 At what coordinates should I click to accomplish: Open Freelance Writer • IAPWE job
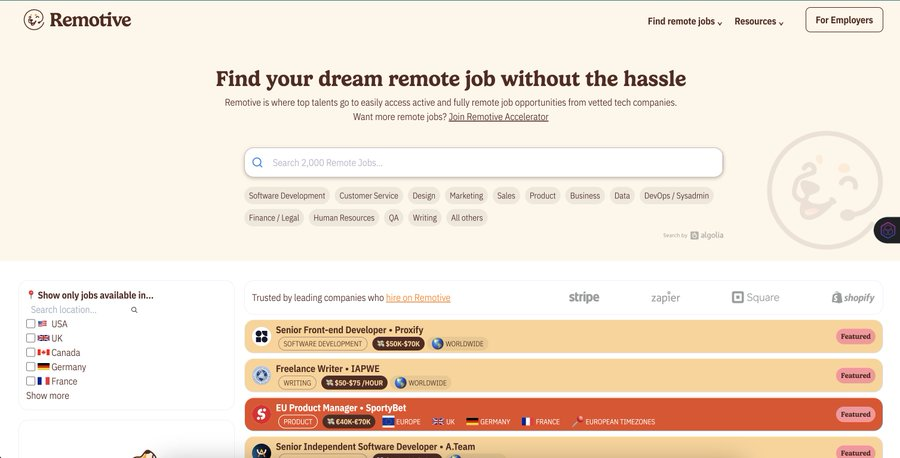tap(563, 375)
